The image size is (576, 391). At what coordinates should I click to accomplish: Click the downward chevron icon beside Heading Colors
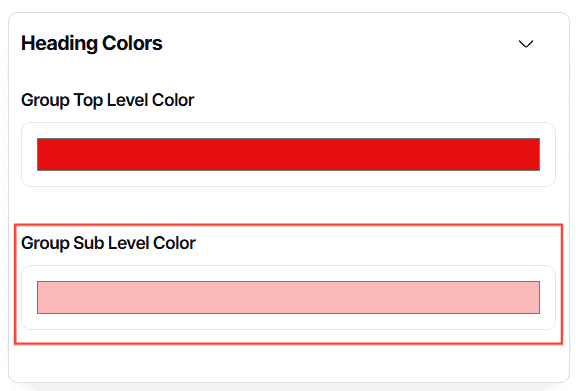[526, 44]
